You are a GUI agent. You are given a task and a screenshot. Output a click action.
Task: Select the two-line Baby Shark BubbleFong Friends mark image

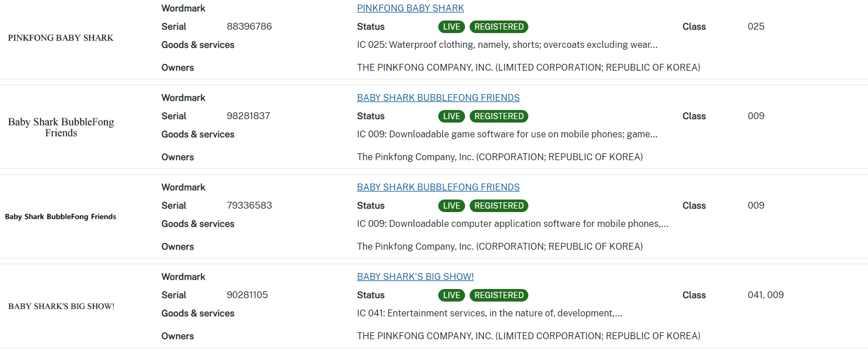click(x=61, y=128)
